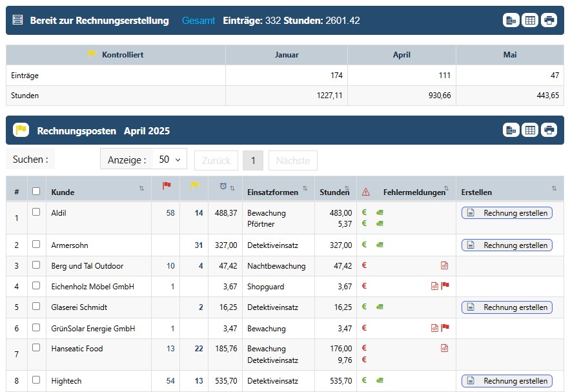Click Rechnung erstellen for Glaserei Schmidt
The image size is (570, 392).
pyautogui.click(x=507, y=307)
